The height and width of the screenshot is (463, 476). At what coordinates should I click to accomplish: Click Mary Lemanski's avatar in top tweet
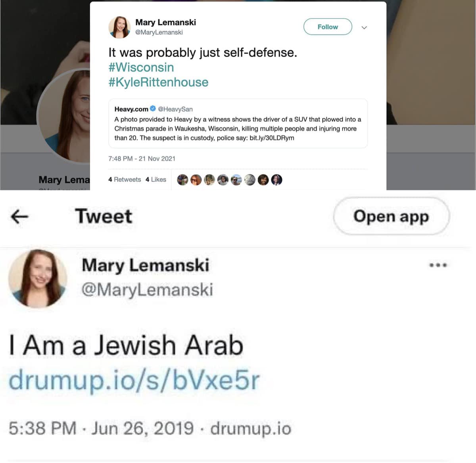(119, 27)
